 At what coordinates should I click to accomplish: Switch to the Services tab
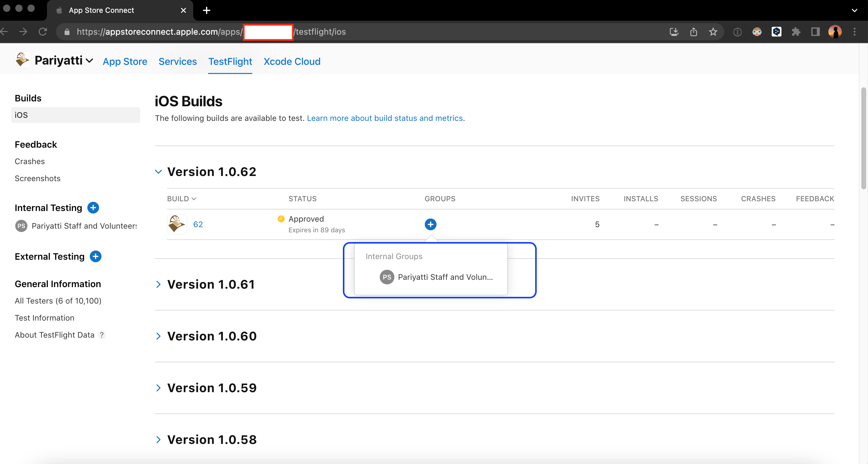178,62
